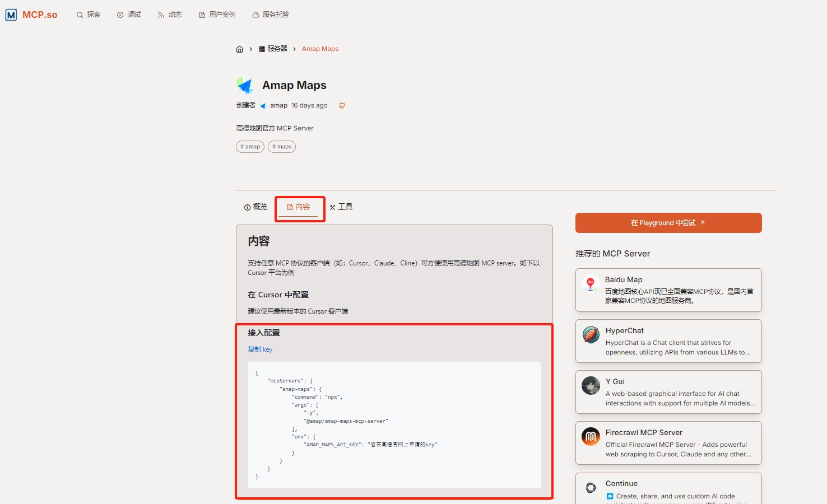This screenshot has height=504, width=827.
Task: Click the Amap Maps breadcrumb link
Action: [x=320, y=49]
